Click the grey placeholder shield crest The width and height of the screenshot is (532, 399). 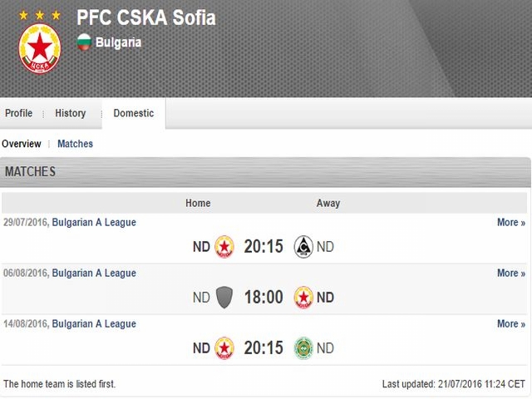[x=224, y=298]
